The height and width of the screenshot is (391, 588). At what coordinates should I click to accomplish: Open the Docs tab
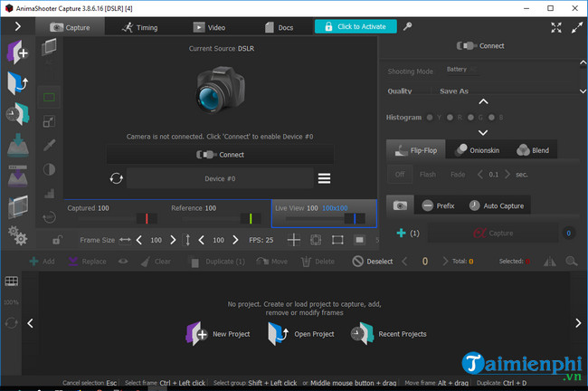click(x=279, y=27)
